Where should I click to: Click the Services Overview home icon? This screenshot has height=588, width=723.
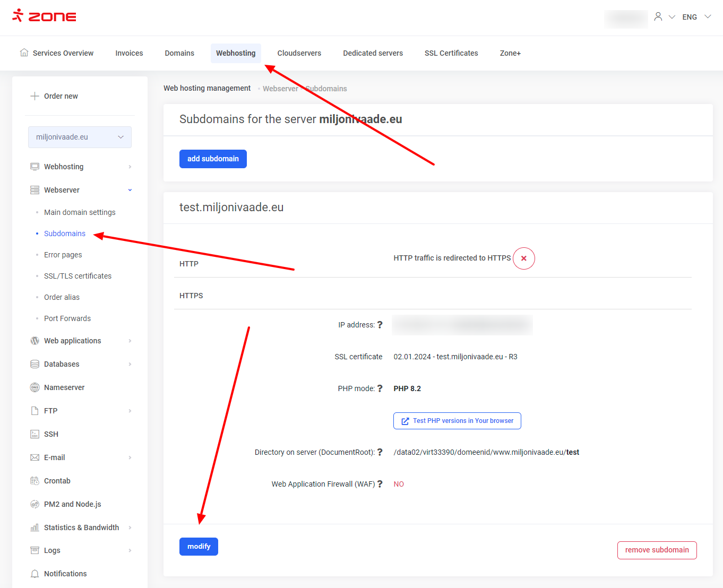click(x=24, y=53)
